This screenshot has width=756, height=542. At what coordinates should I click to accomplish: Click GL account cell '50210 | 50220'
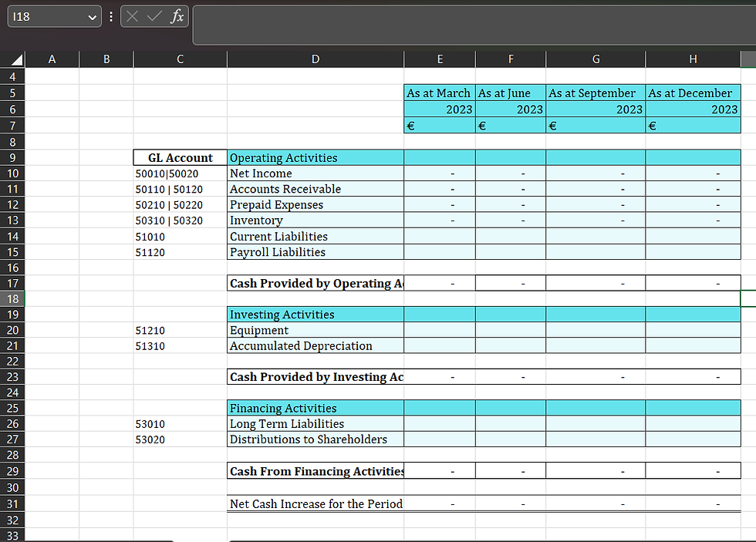(181, 205)
